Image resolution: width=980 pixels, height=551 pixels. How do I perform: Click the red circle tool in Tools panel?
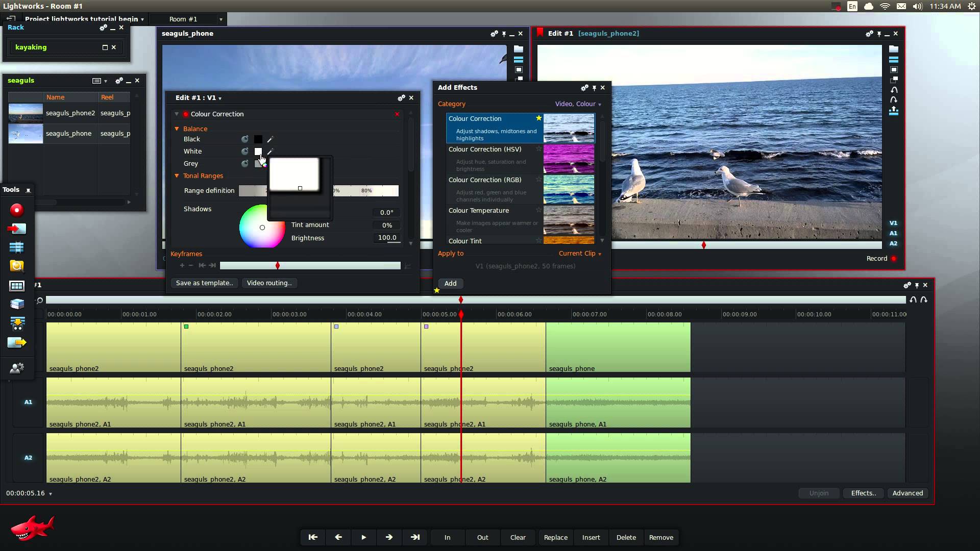pyautogui.click(x=16, y=209)
